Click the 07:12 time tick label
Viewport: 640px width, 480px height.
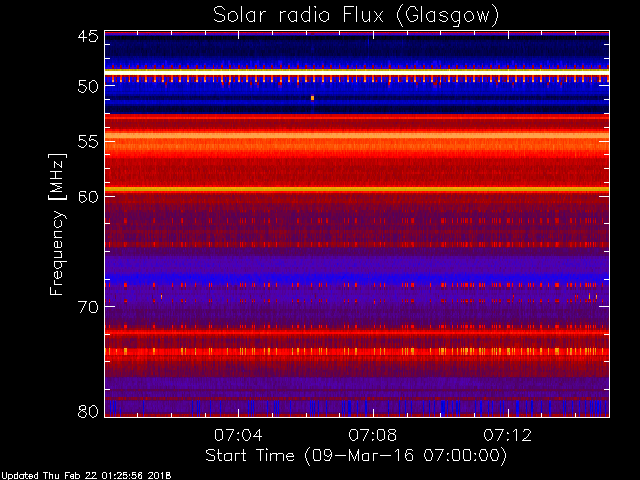pos(508,435)
